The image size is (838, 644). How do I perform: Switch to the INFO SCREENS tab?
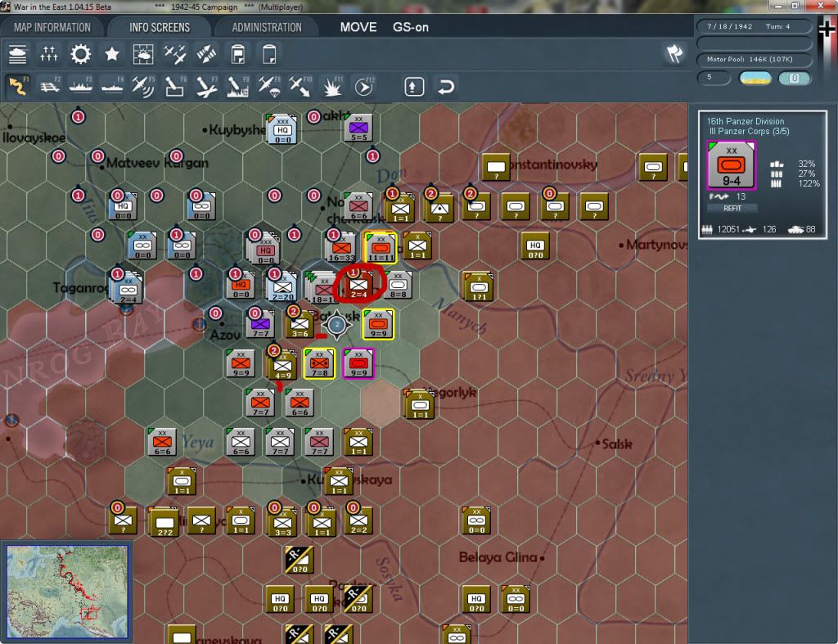[160, 27]
